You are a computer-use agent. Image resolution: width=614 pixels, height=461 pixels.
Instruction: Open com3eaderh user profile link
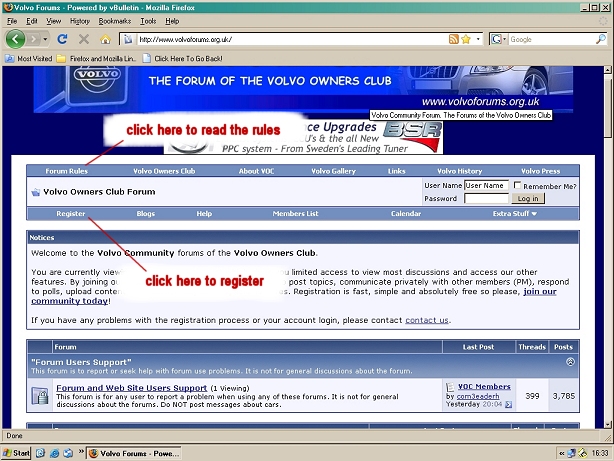tap(478, 396)
